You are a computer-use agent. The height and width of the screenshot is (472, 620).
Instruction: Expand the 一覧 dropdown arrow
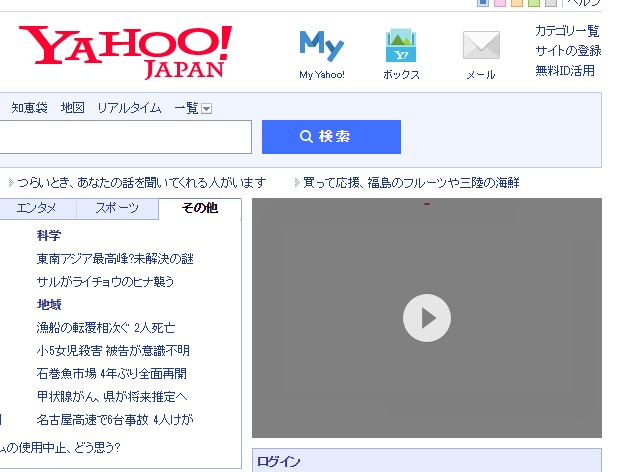(x=206, y=108)
